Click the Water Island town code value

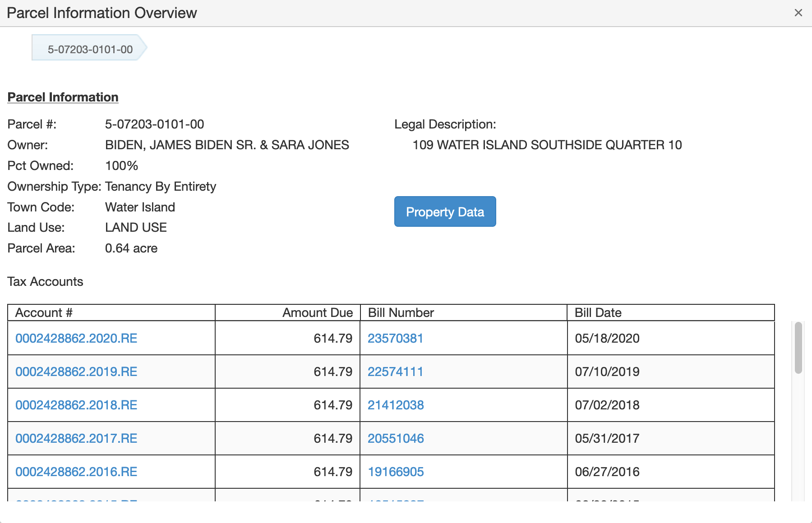click(140, 207)
